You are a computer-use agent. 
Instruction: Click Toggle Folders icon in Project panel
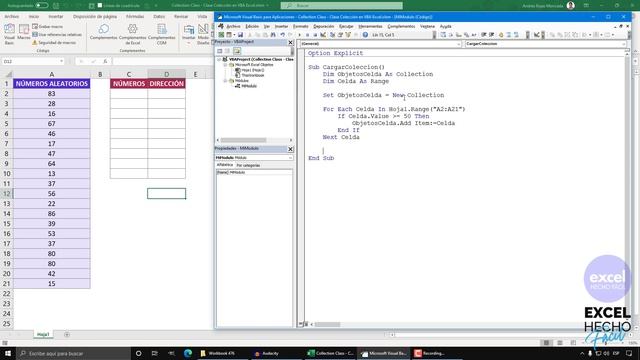coord(237,51)
